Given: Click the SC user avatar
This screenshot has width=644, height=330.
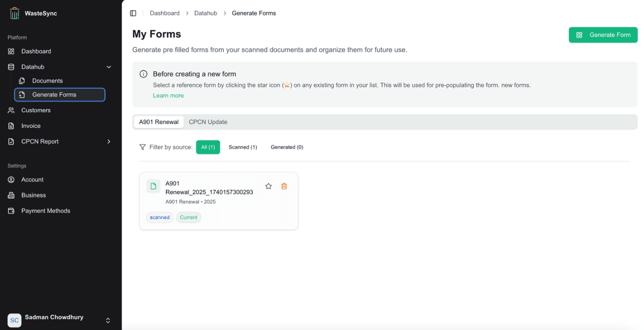Looking at the screenshot, I should point(14,320).
